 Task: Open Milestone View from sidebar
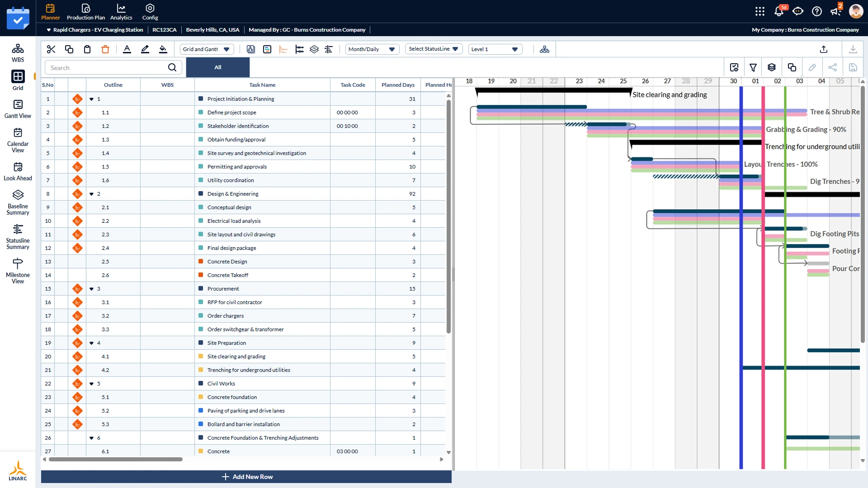pos(18,271)
